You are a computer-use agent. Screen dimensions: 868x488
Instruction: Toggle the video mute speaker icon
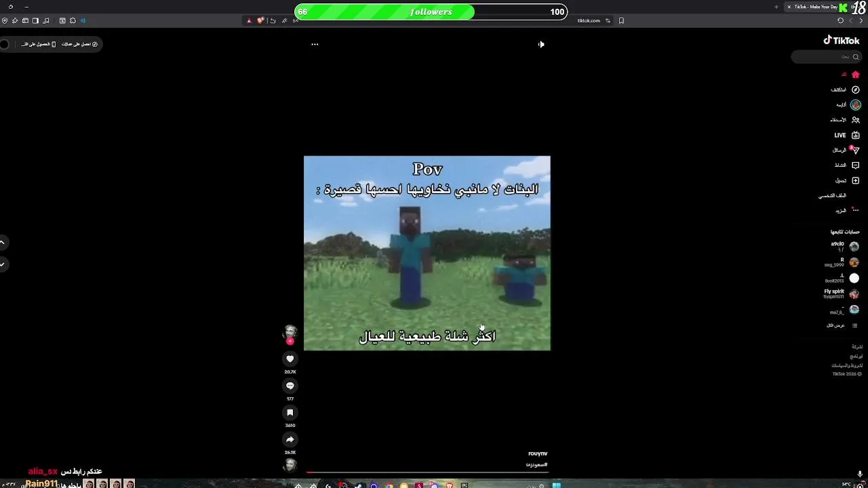pyautogui.click(x=541, y=44)
